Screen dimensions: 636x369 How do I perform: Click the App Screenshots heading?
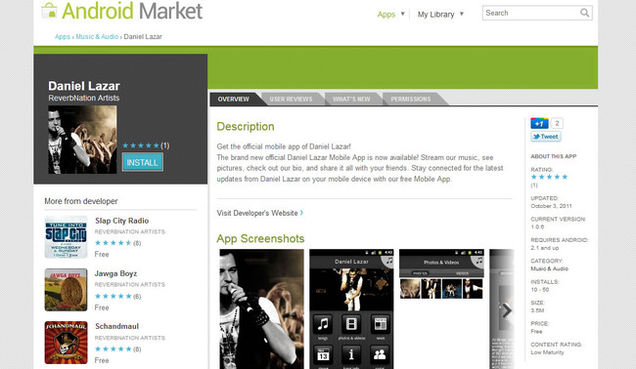pos(260,238)
